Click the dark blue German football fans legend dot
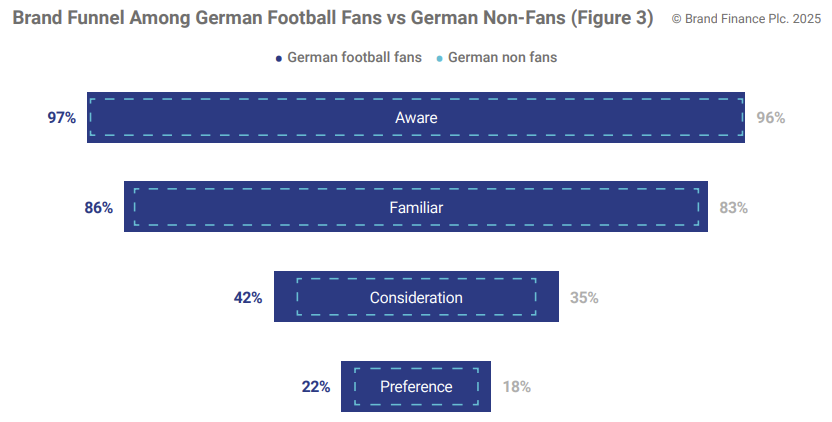 [x=279, y=58]
